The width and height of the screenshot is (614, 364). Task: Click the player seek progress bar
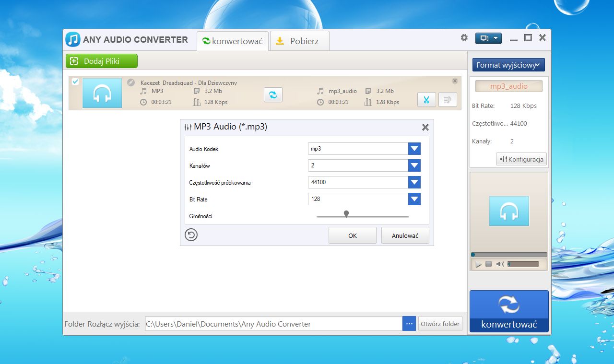click(x=509, y=255)
